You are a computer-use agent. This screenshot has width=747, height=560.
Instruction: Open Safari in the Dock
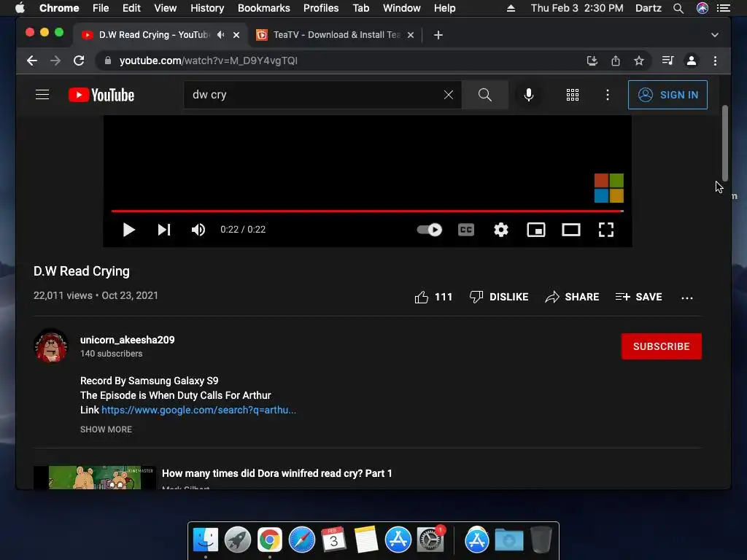point(302,540)
